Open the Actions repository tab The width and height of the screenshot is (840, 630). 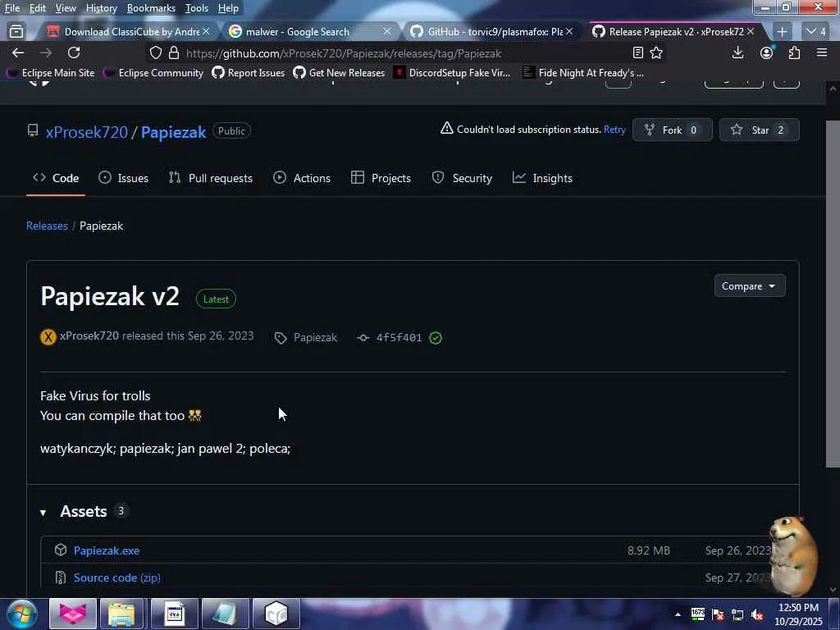coord(302,178)
